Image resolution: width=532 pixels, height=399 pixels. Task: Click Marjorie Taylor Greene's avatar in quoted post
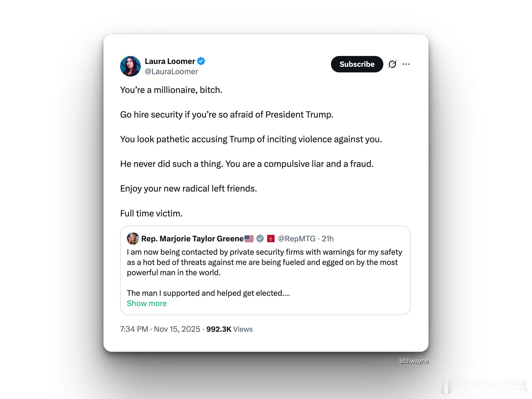(133, 239)
